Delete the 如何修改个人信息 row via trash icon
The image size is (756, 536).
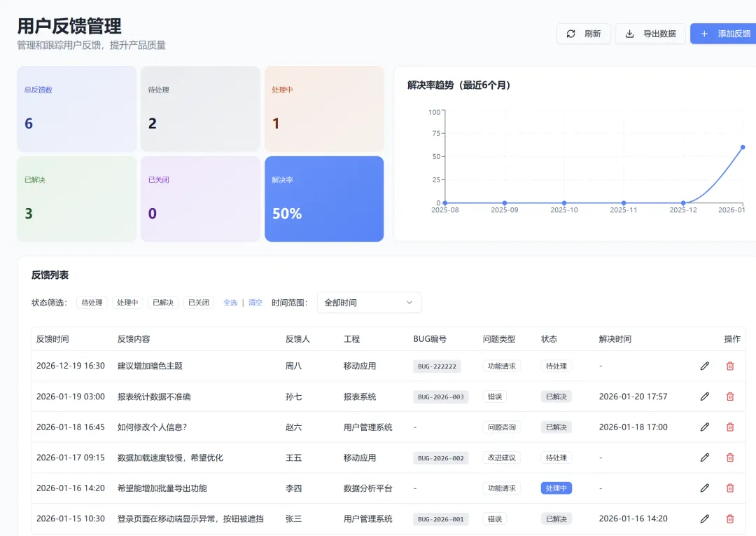point(730,427)
